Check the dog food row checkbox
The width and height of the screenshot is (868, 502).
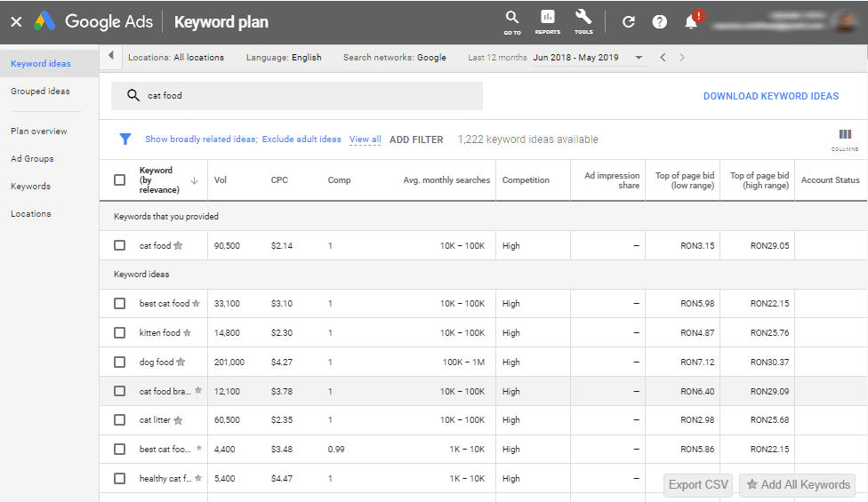tap(119, 362)
